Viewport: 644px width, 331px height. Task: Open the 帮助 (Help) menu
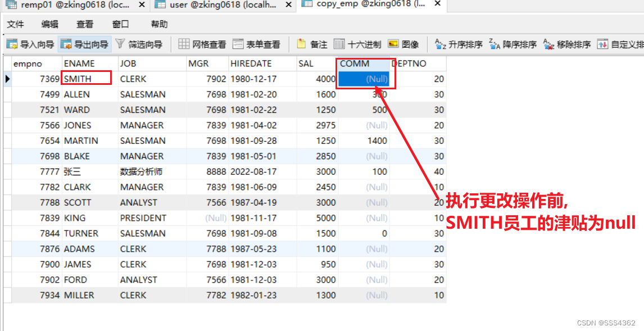[160, 24]
